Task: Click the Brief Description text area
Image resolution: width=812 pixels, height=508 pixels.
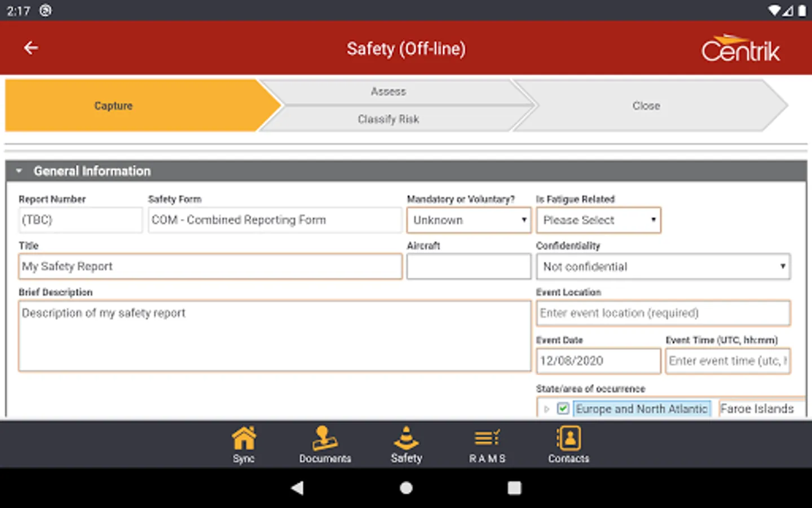Action: pos(275,336)
